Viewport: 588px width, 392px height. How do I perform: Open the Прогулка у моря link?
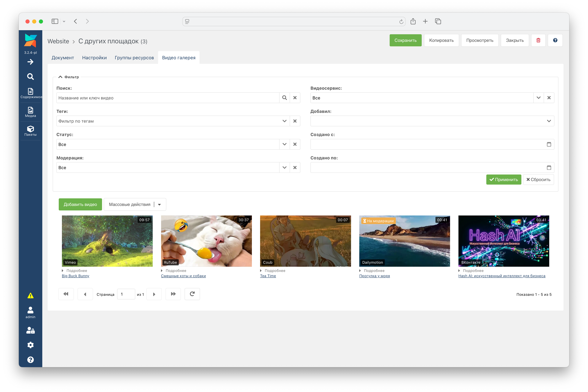point(374,276)
